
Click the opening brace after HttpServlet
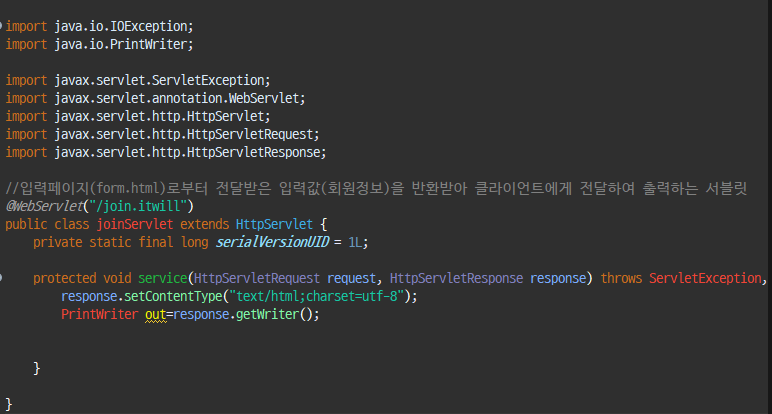pyautogui.click(x=323, y=224)
